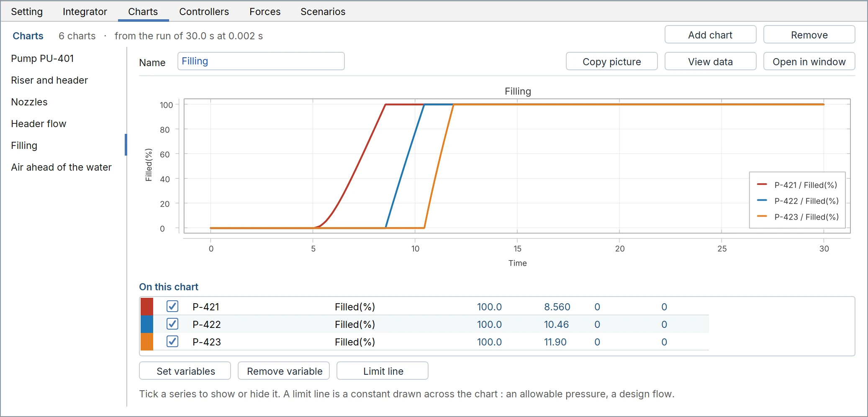Click the red P-421 color swatch
The width and height of the screenshot is (868, 417).
click(147, 307)
